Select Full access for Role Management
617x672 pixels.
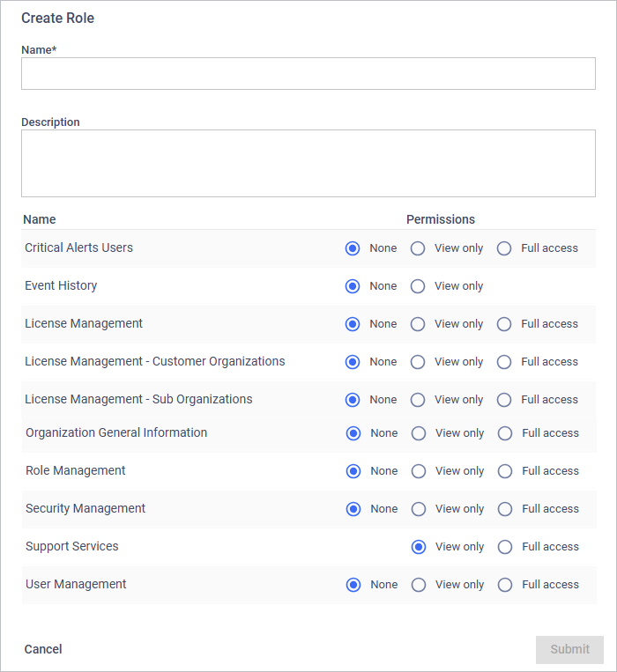505,471
